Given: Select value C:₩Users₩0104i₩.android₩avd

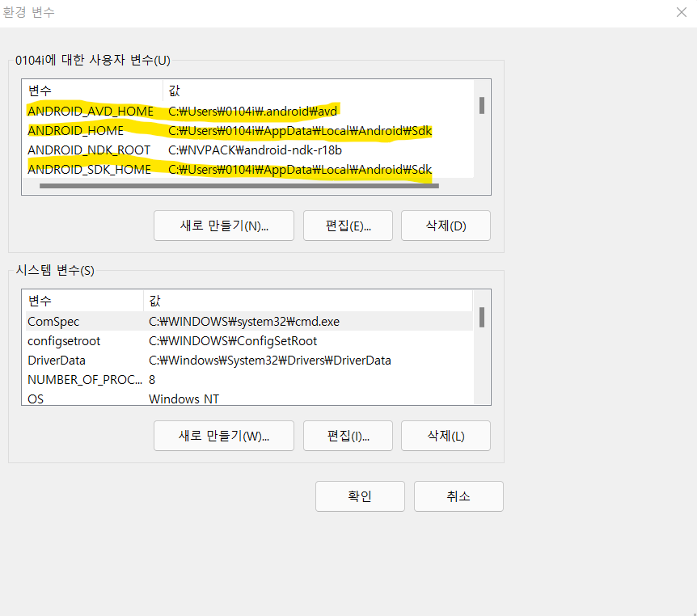Looking at the screenshot, I should click(252, 111).
